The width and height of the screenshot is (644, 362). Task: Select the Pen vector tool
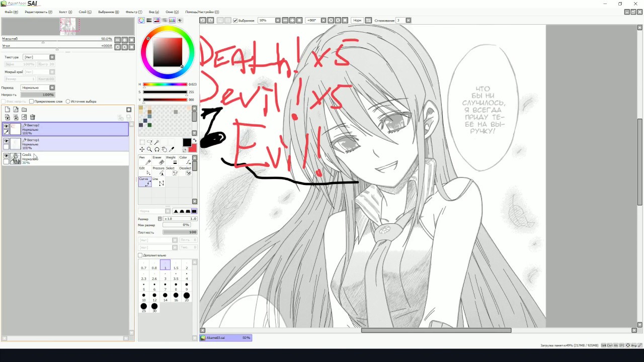click(x=145, y=160)
